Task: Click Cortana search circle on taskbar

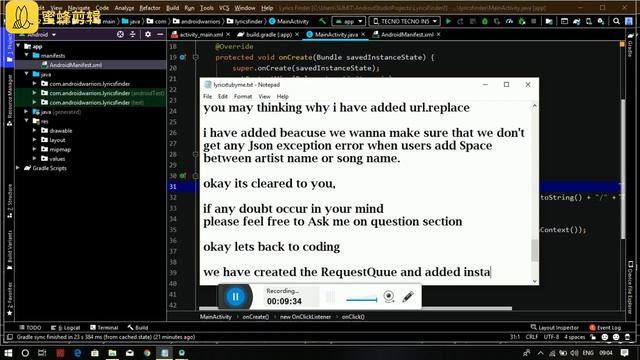Action: coord(25,353)
